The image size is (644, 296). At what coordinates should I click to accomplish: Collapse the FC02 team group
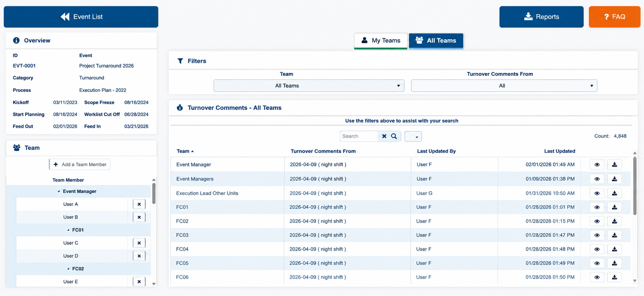pos(68,269)
